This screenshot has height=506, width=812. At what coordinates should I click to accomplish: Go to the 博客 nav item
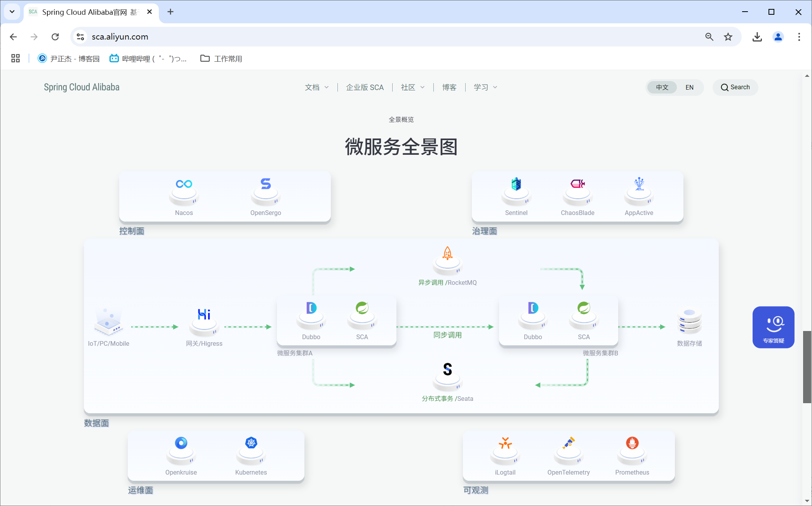pyautogui.click(x=449, y=87)
